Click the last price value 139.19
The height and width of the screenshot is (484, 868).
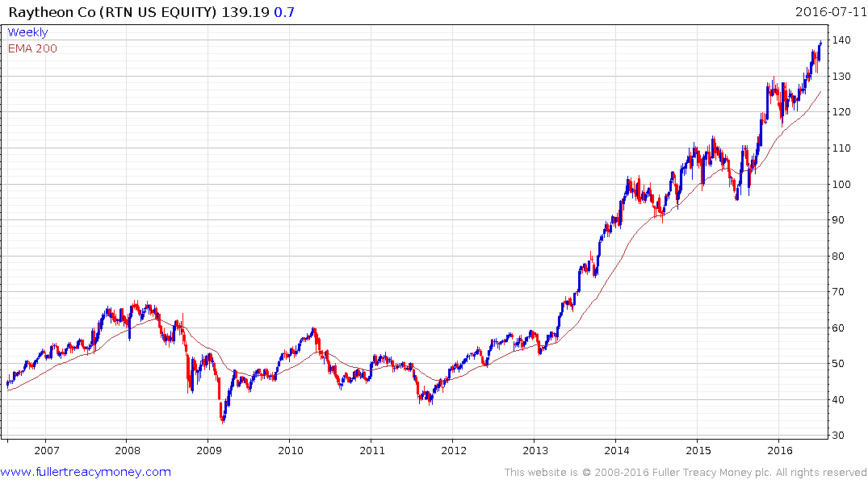pos(245,12)
